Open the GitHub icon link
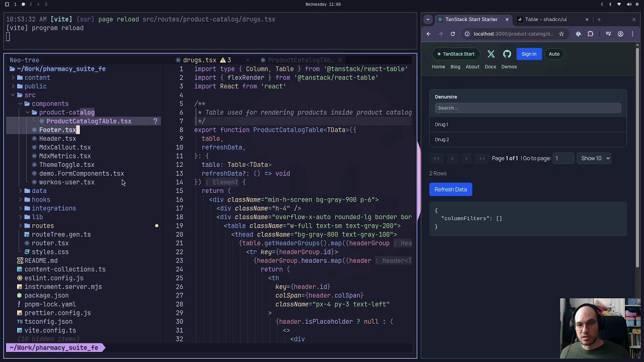This screenshot has width=644, height=362. pyautogui.click(x=507, y=54)
